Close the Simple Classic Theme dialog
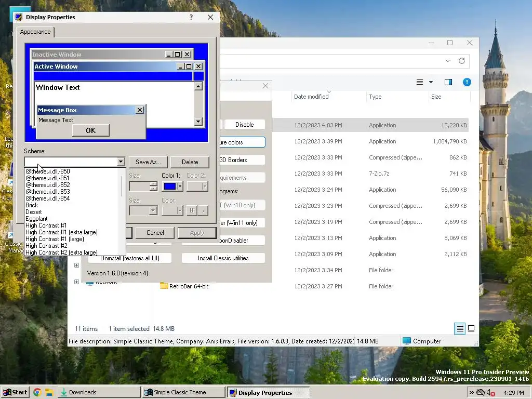 click(265, 86)
